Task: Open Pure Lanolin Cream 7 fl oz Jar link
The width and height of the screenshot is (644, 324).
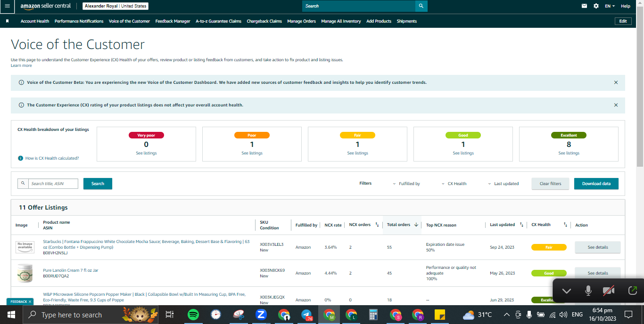Action: tap(71, 270)
